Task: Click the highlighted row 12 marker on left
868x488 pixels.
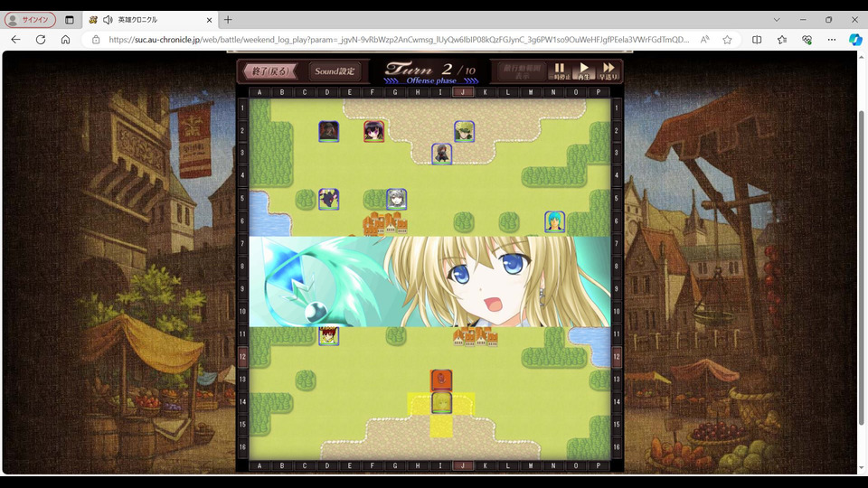Action: coord(242,357)
